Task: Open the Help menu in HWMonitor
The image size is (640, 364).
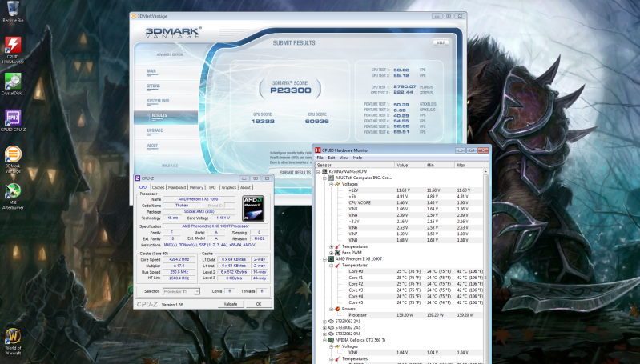Action: (x=357, y=158)
